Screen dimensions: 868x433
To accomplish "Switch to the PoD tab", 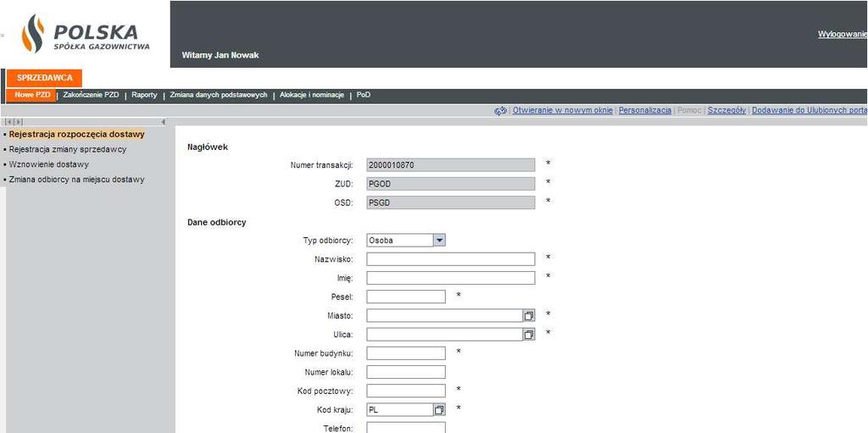I will click(364, 95).
